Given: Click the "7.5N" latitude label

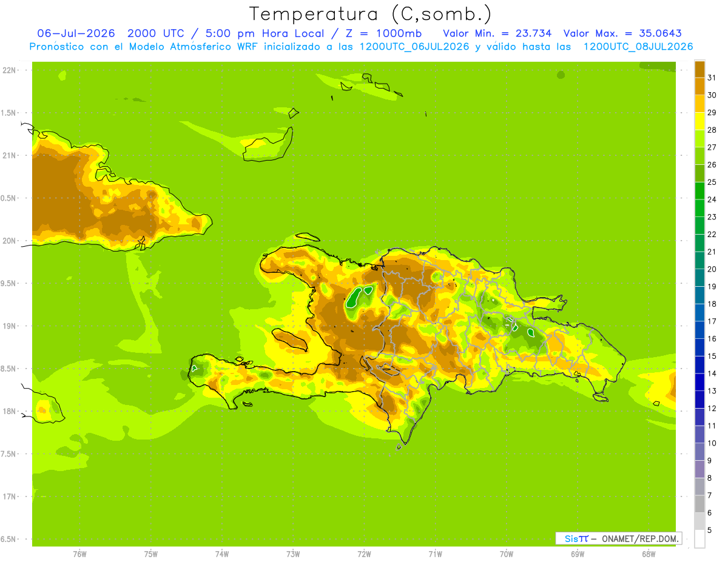Looking at the screenshot, I should 9,453.
